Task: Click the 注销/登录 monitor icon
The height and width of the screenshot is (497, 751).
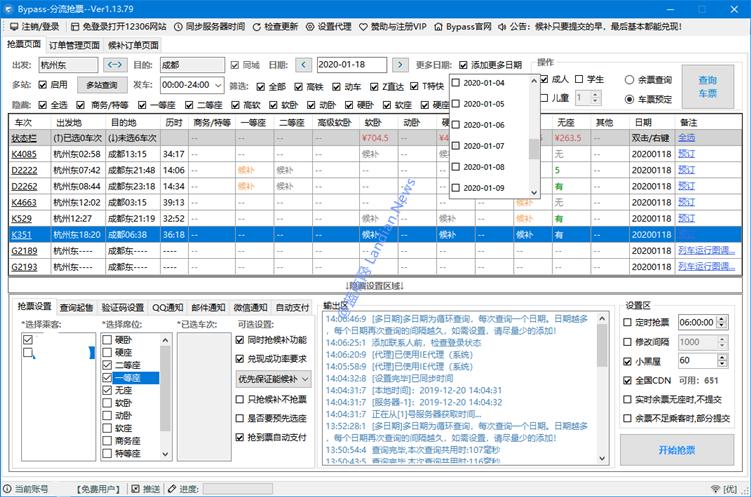Action: [x=14, y=26]
